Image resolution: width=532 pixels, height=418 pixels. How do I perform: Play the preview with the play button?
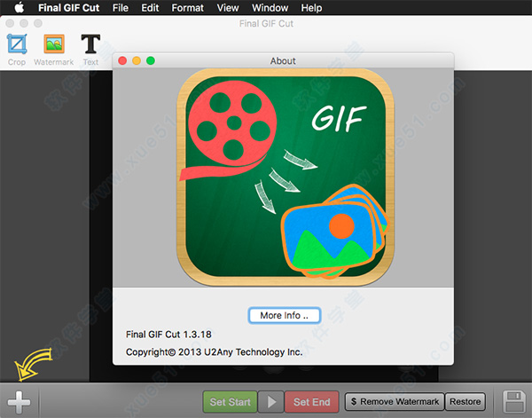pyautogui.click(x=271, y=402)
